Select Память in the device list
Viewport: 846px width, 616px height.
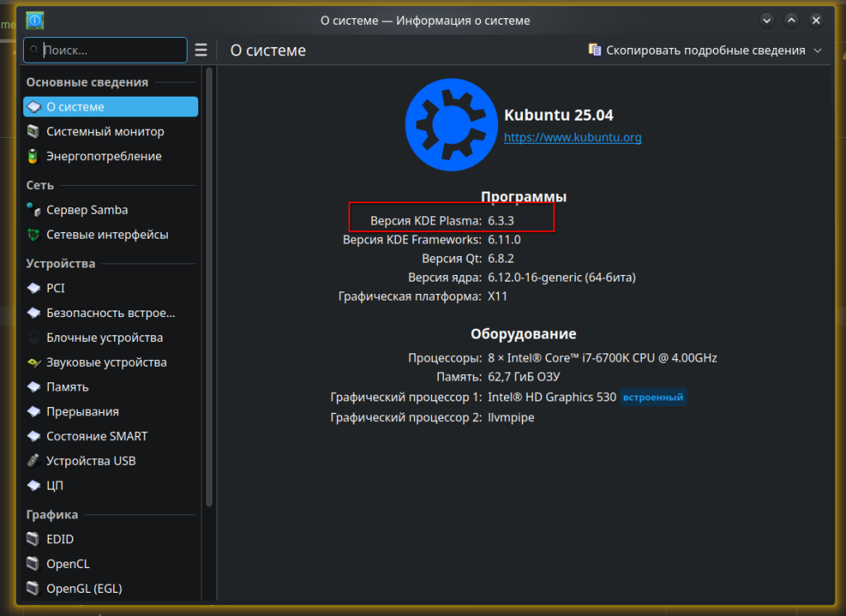[111, 386]
